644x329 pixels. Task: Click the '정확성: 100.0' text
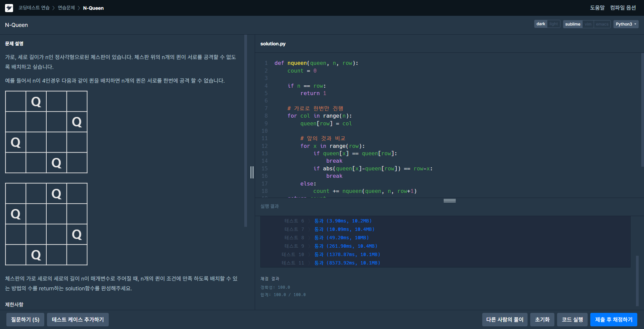275,287
